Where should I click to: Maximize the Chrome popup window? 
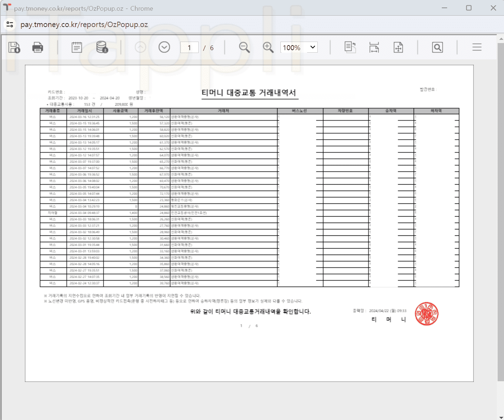pyautogui.click(x=469, y=8)
